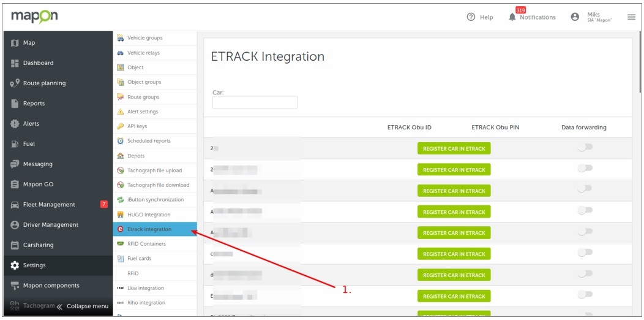Click the Settings gear icon
The image size is (644, 320).
15,265
